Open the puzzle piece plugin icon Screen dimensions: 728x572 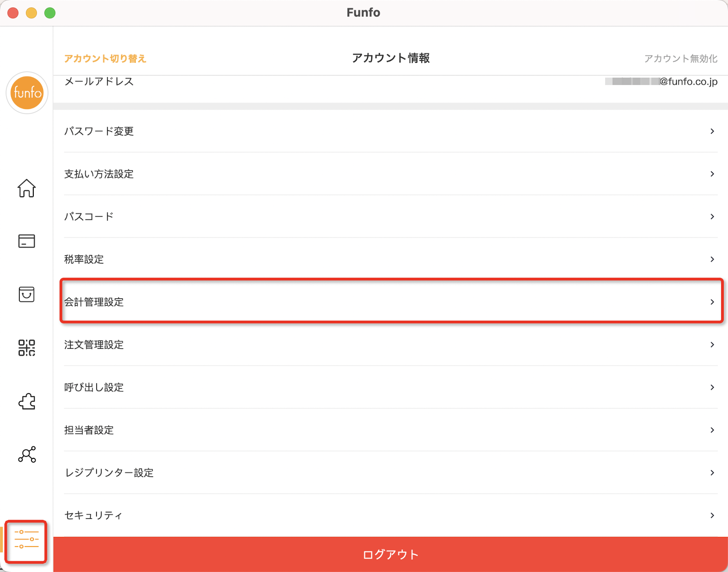point(27,401)
